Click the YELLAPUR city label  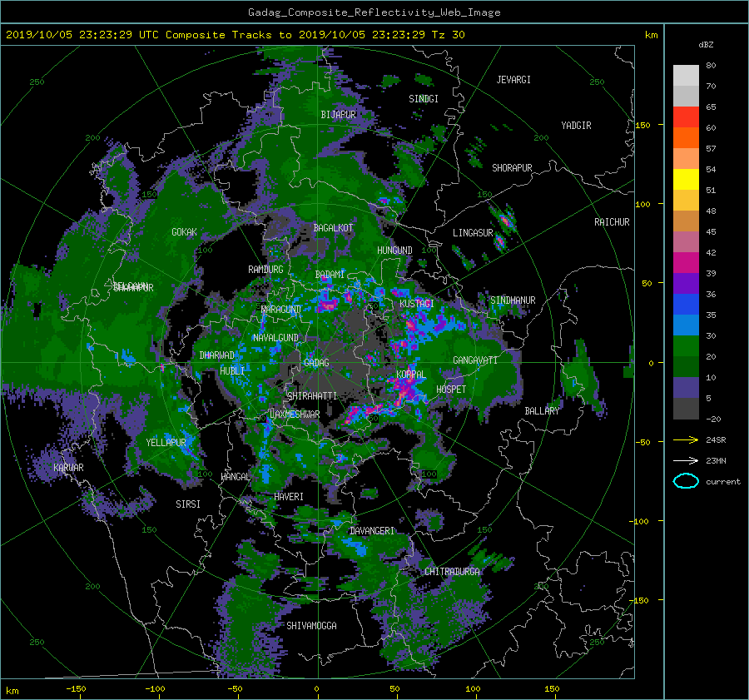click(166, 443)
